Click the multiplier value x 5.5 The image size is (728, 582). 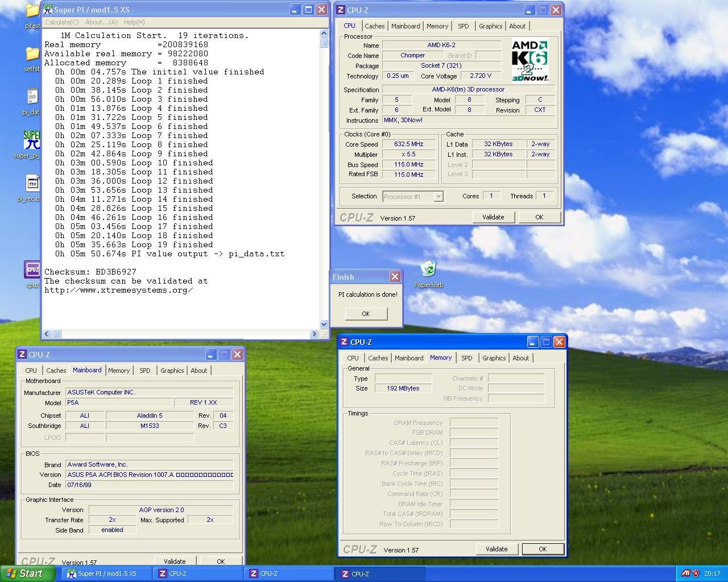(408, 155)
